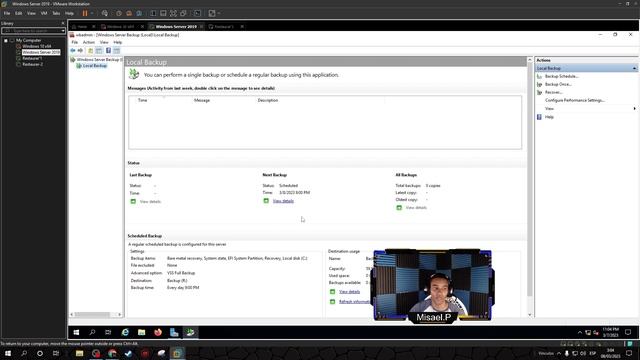Collapse the My Computer tree node
The image size is (640, 360).
pyautogui.click(x=6, y=40)
